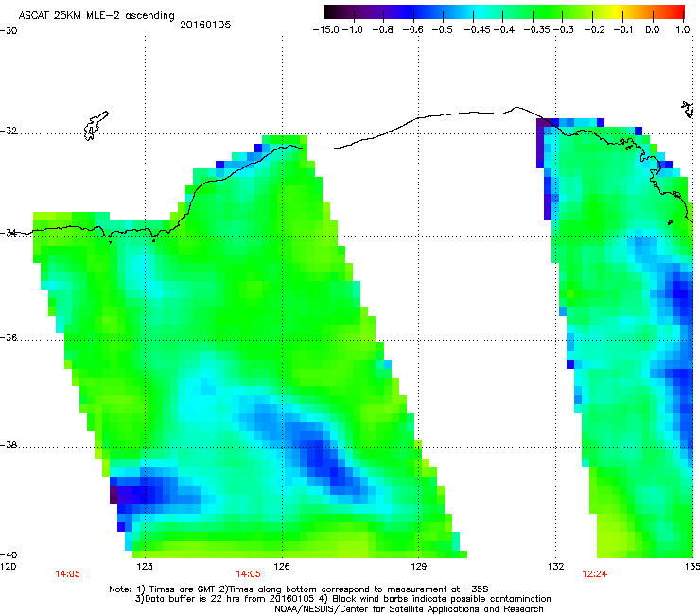The width and height of the screenshot is (700, 615).
Task: Click the 1.0 colorbar label
Action: [x=683, y=30]
